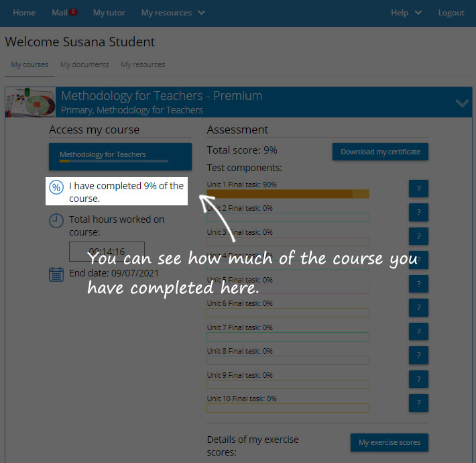476x463 pixels.
Task: Open the help icon beside Unit 7 Final task
Action: 418,331
